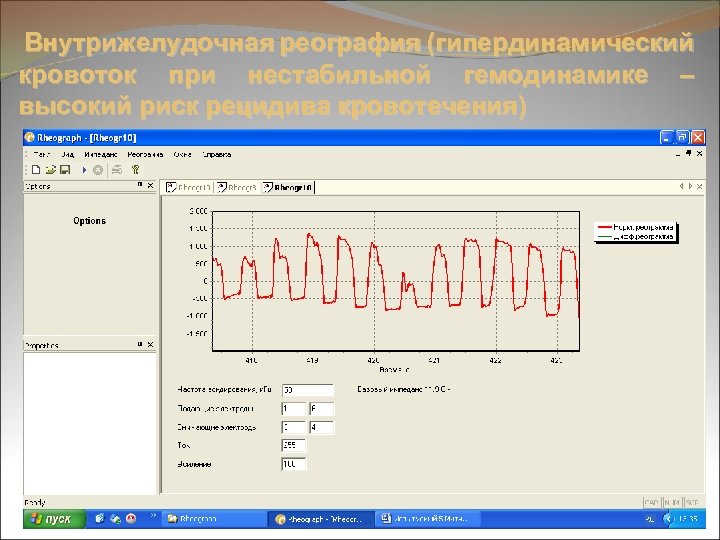The height and width of the screenshot is (540, 720).
Task: Open the Вид menu
Action: 68,155
